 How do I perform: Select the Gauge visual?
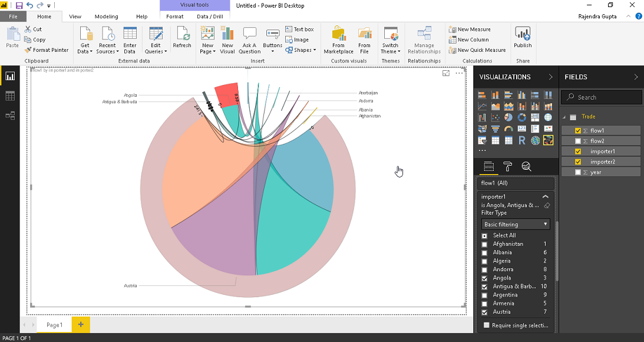click(x=508, y=129)
